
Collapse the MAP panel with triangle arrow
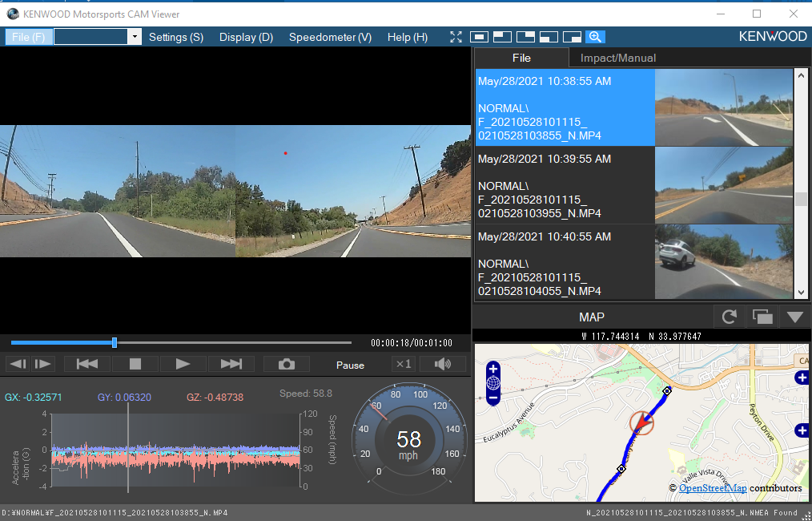(x=794, y=317)
